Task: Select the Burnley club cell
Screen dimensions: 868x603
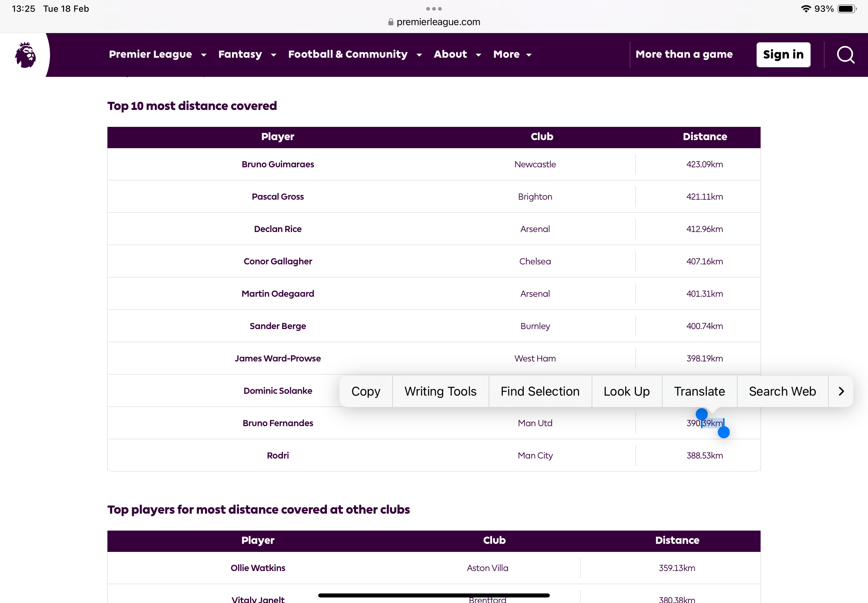Action: (535, 326)
